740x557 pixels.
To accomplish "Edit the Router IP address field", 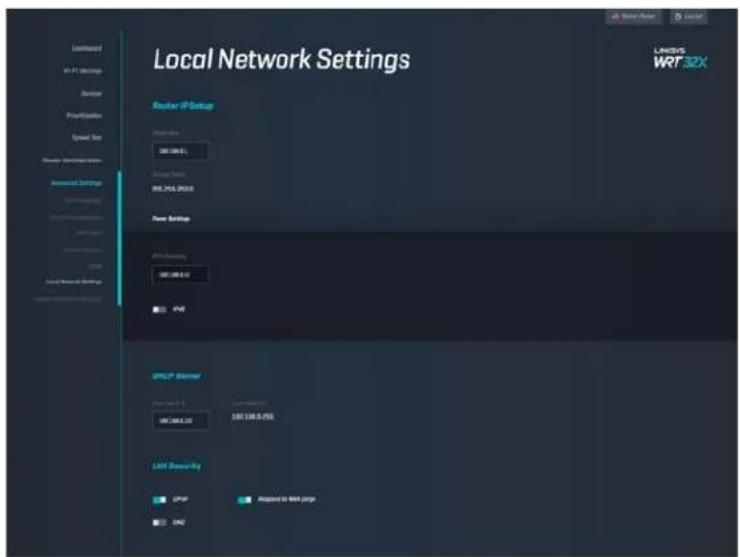I will (x=180, y=151).
